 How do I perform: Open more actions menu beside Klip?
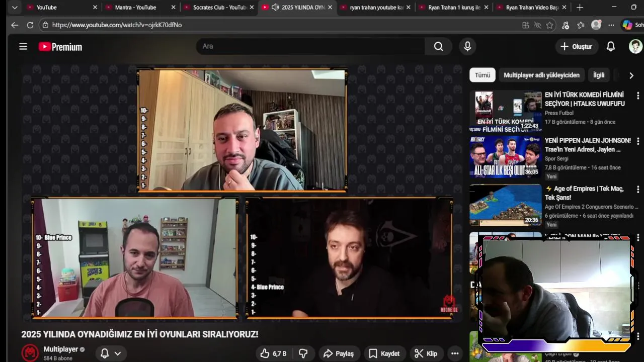pyautogui.click(x=455, y=353)
